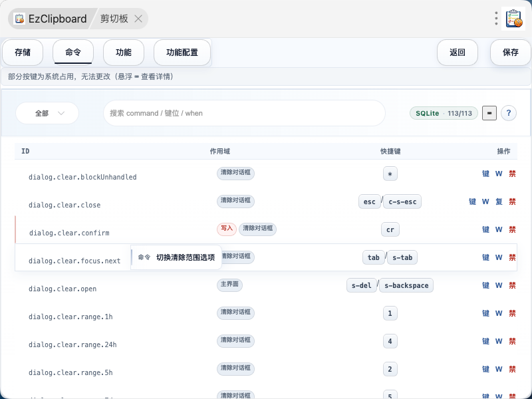Click the small keyboard icon beside SQLite badge
The height and width of the screenshot is (399, 532).
489,113
